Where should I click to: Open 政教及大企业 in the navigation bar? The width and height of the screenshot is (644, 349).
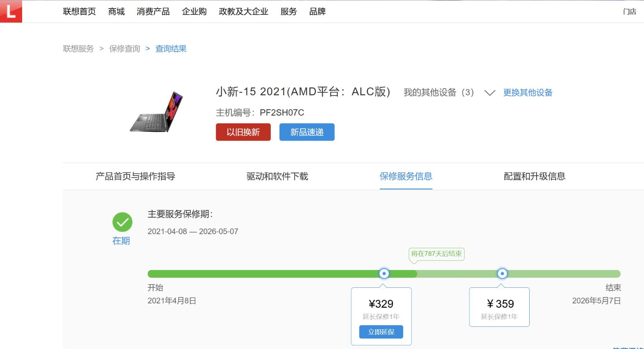click(244, 12)
